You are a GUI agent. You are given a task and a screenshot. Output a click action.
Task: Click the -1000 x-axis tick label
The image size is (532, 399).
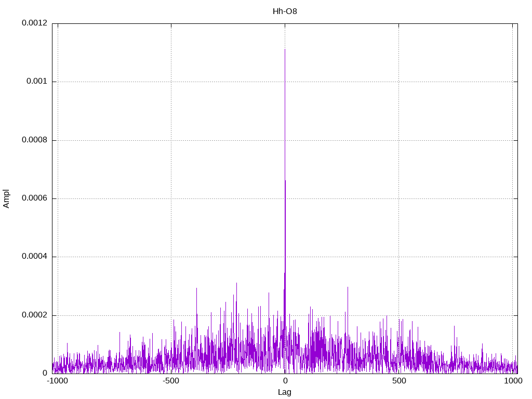(57, 381)
